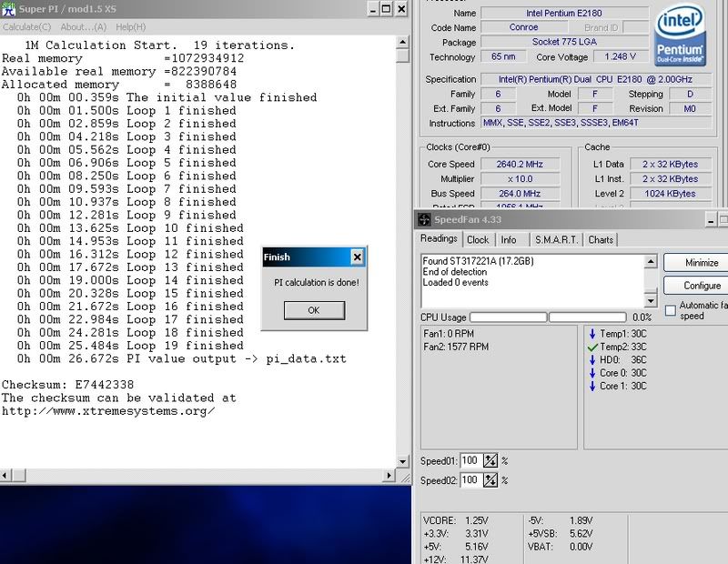This screenshot has width=728, height=564.
Task: Minimize the SpeedFan window from title bar
Action: pyautogui.click(x=711, y=220)
